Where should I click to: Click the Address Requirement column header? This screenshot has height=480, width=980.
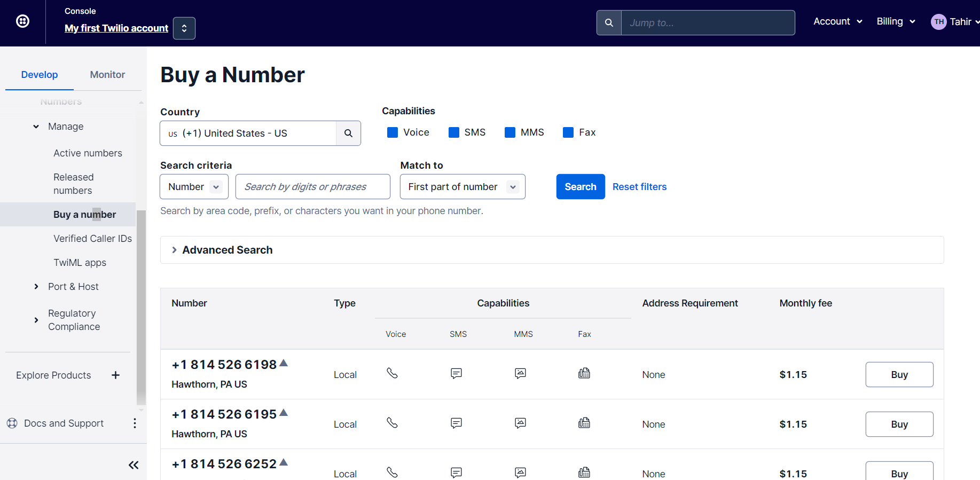690,303
